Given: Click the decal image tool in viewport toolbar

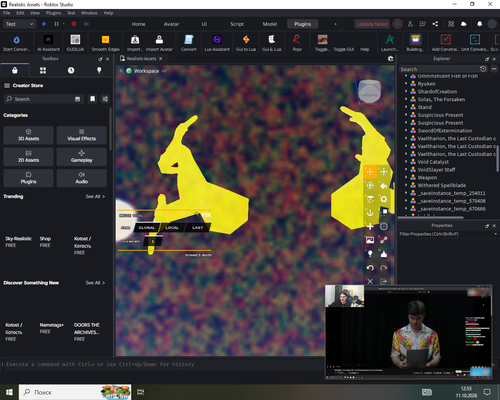Looking at the screenshot, I should pos(370,240).
